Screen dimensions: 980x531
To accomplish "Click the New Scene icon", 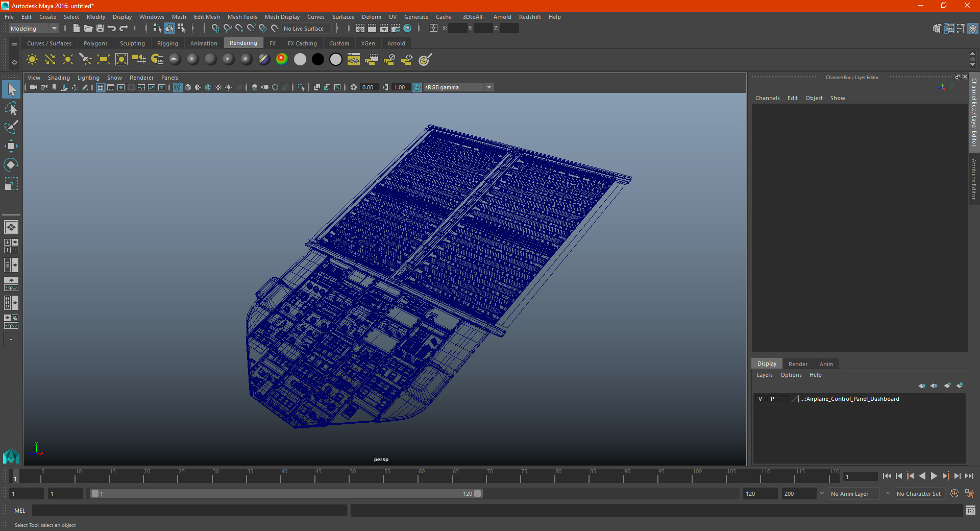I will coord(77,29).
